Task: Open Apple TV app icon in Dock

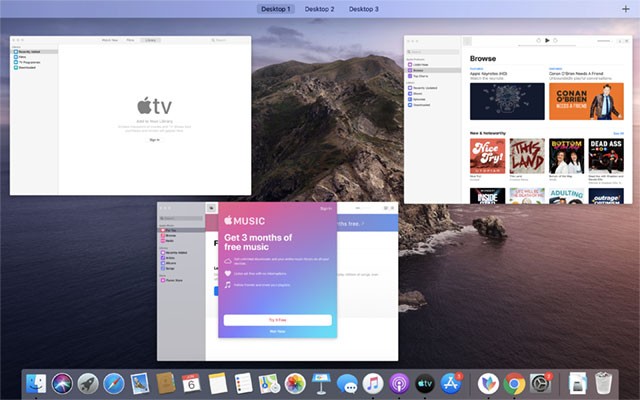Action: point(424,384)
